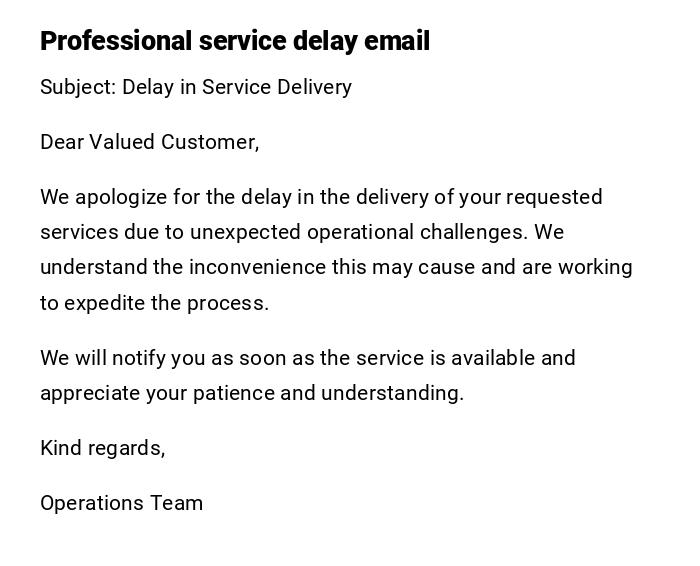Click "Delay in Service Delivery" subject text
The width and height of the screenshot is (700, 566).
tap(237, 87)
